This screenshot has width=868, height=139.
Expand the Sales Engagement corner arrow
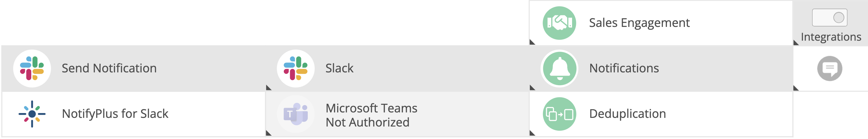(532, 42)
